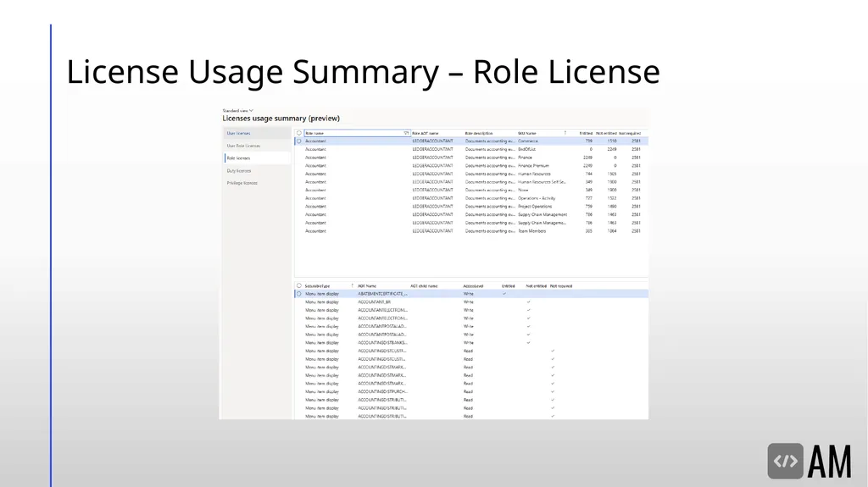Select the ABATEMENTCERTIFICATE_ AOT name cell
The height and width of the screenshot is (487, 868).
[x=382, y=294]
